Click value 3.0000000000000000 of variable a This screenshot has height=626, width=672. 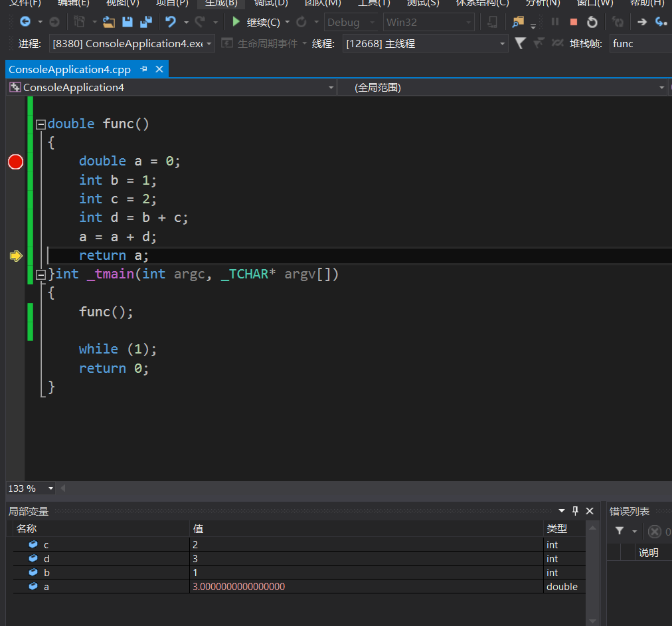(238, 587)
